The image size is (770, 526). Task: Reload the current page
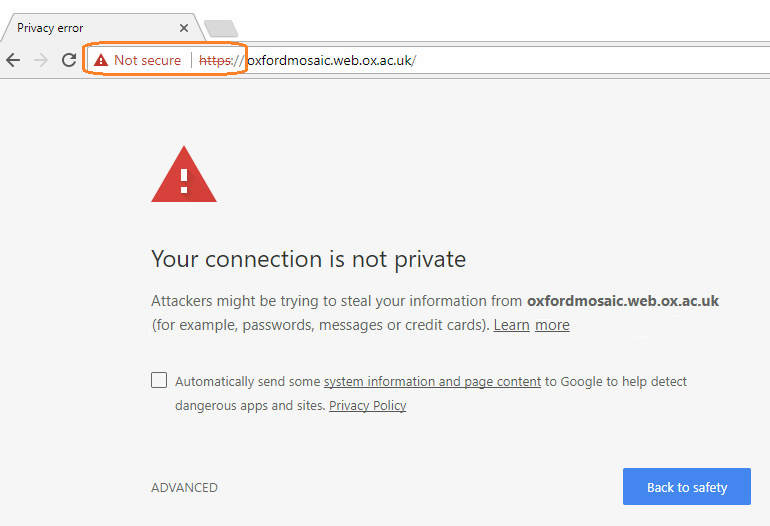click(69, 60)
